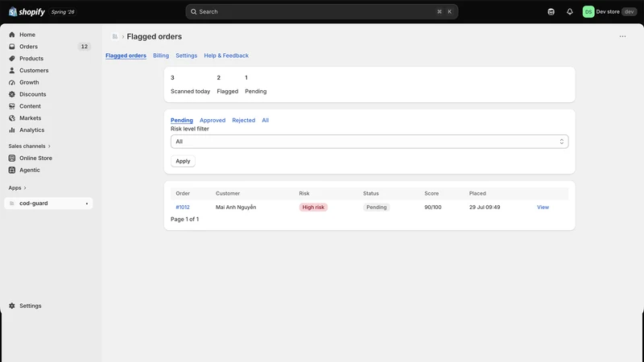Click the Orders count badge 12

pos(85,47)
